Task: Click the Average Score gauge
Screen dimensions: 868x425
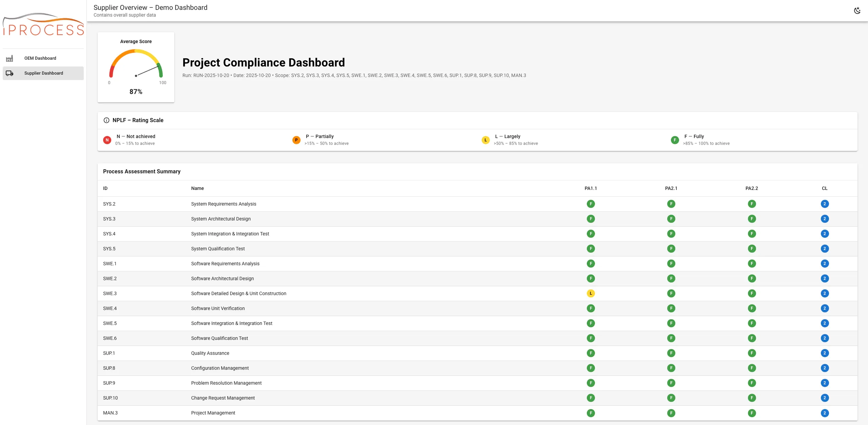Action: click(136, 64)
